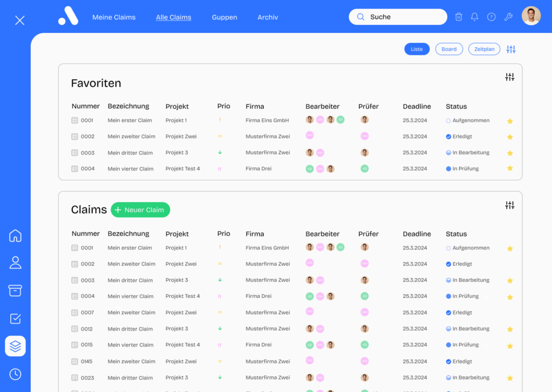Unfavorite claim 0001 star in Favoriten
The image size is (552, 392).
510,121
